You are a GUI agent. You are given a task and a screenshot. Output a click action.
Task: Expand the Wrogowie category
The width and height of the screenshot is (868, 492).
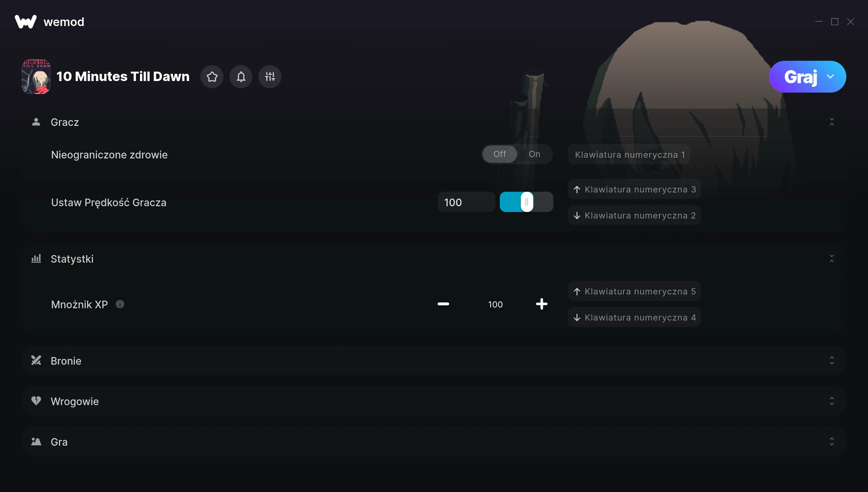831,401
